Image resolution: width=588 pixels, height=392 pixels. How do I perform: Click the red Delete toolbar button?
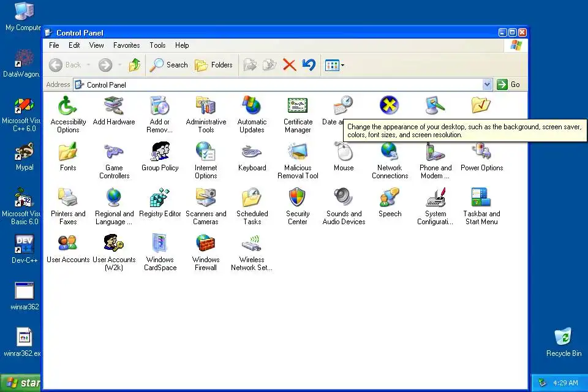tap(289, 65)
